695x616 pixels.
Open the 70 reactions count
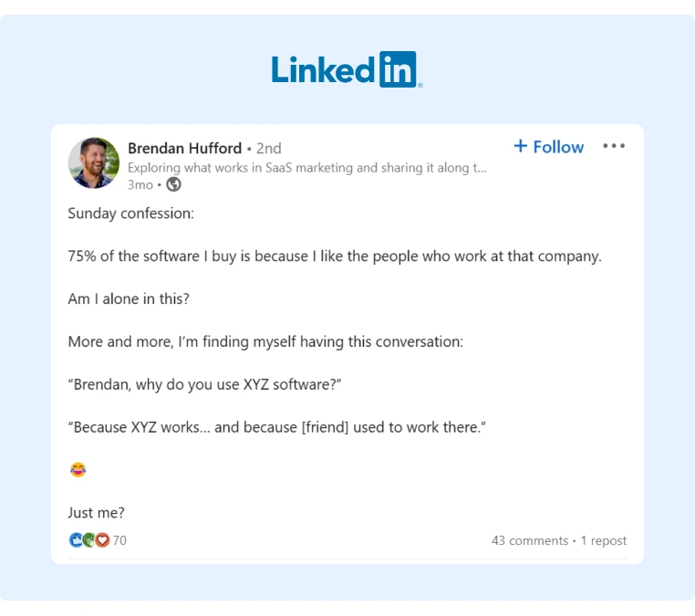119,540
